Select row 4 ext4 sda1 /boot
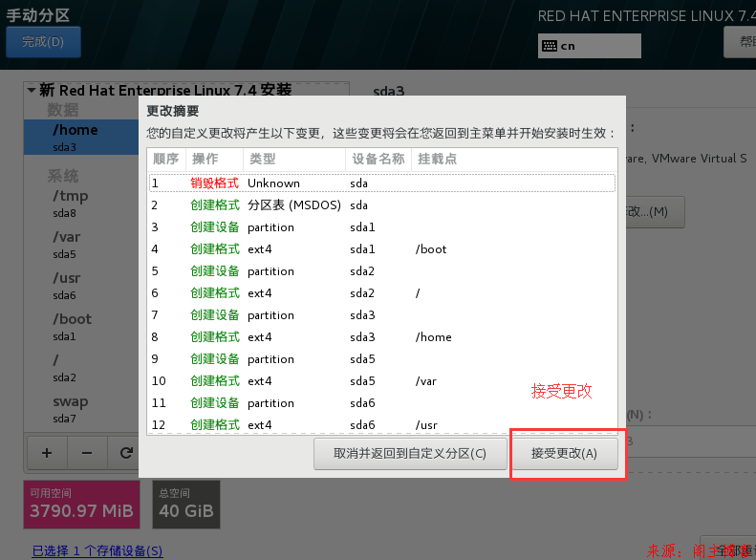The image size is (756, 560). 382,249
